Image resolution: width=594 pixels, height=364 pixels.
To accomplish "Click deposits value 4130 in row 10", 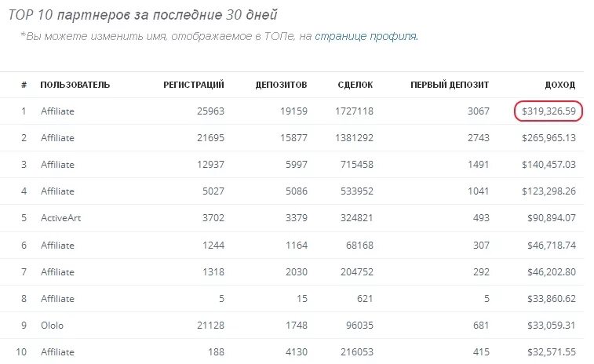I will (x=297, y=352).
